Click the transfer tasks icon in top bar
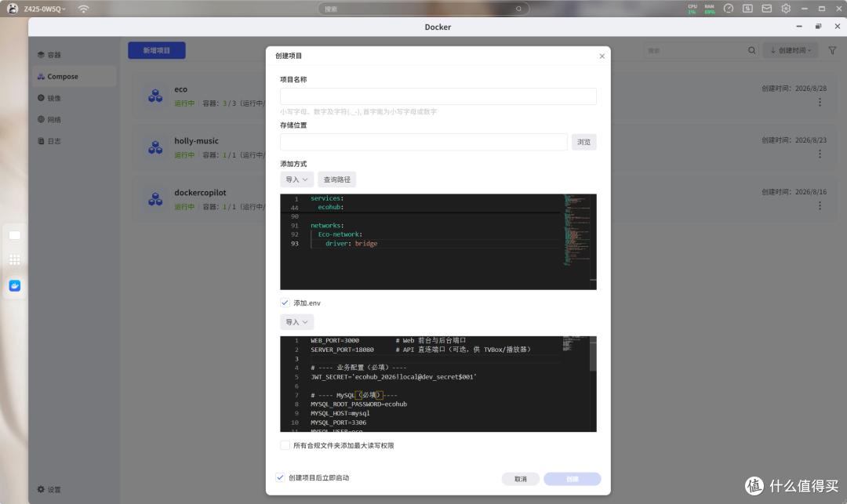 tap(747, 9)
